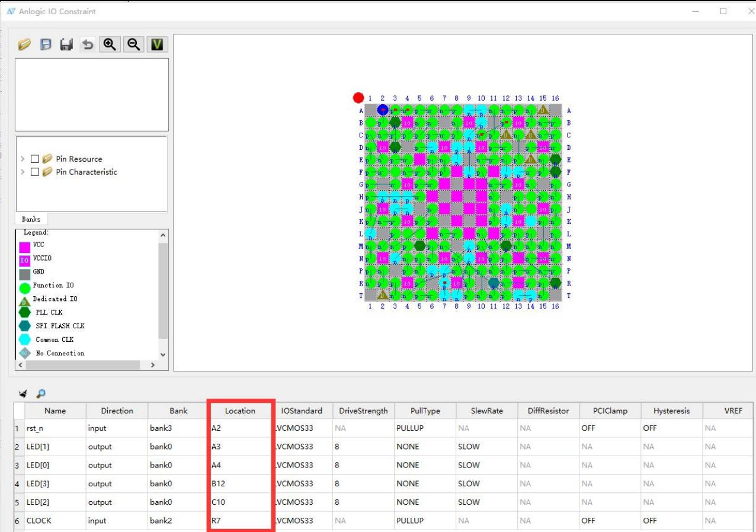Switch to the Banks tab
The height and width of the screenshot is (532, 756).
[31, 219]
